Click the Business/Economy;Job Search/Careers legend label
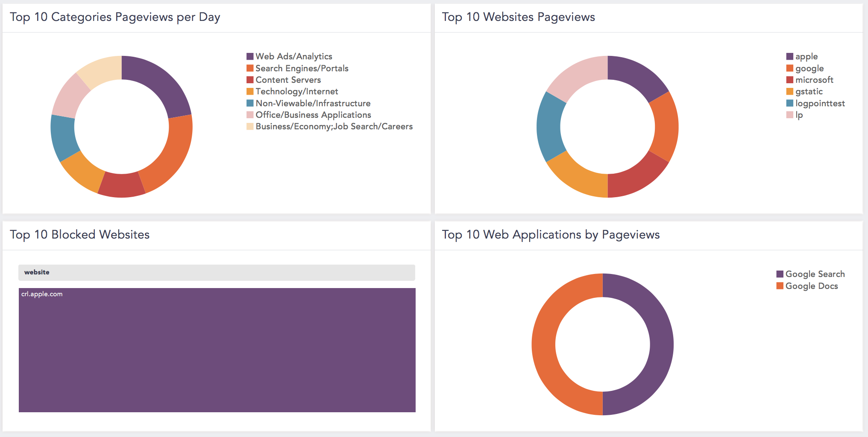868x437 pixels. [x=334, y=126]
